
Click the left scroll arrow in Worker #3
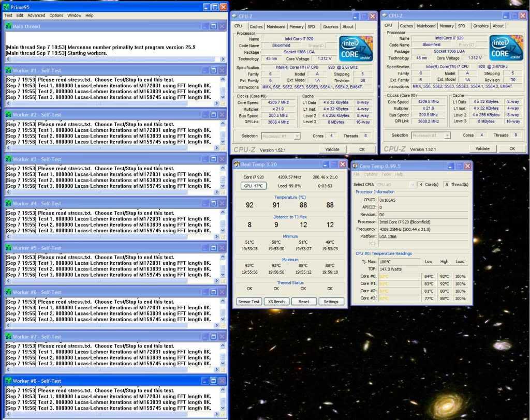8,192
